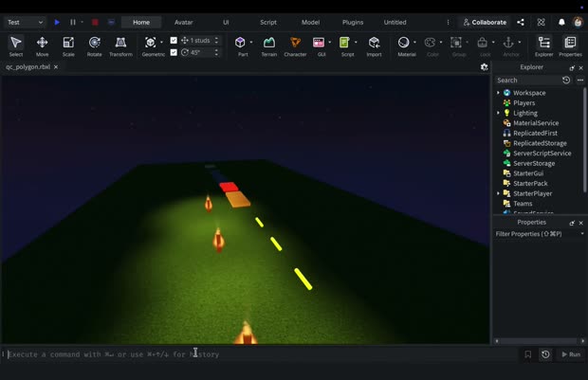Click the Anchor tool icon
The width and height of the screenshot is (588, 380).
(x=508, y=43)
